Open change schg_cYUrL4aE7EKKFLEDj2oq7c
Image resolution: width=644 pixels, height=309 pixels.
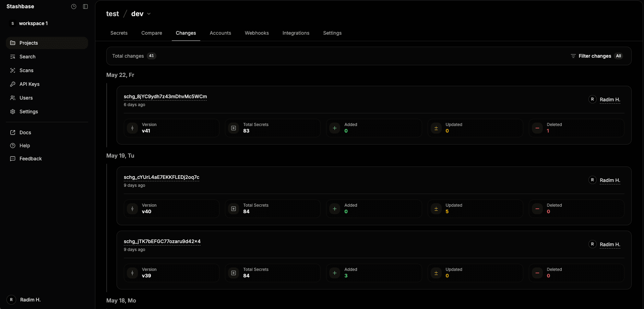point(162,177)
